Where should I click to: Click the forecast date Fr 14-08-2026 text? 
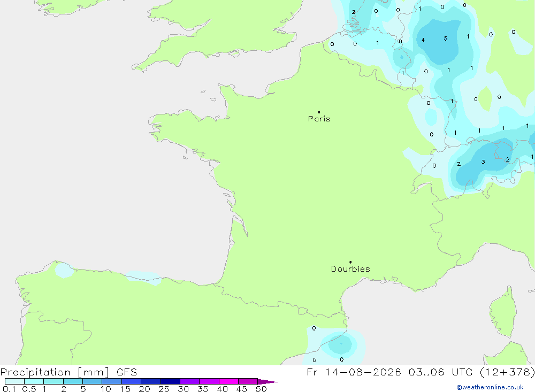tap(354, 372)
